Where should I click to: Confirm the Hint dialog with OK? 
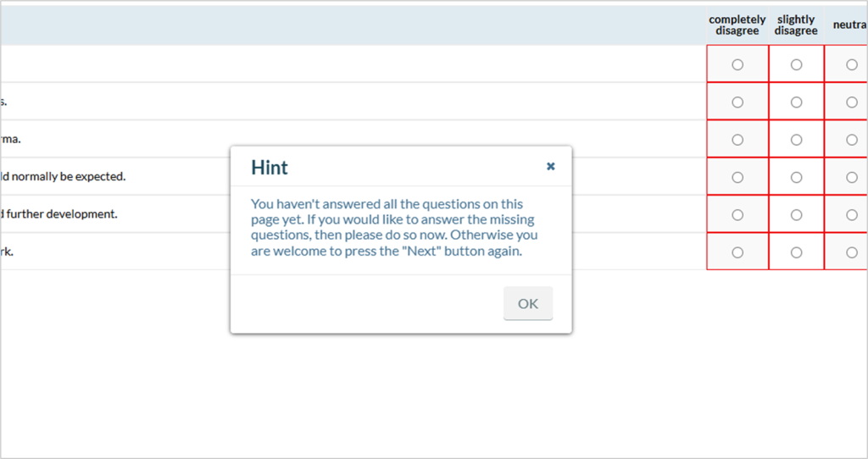click(528, 303)
